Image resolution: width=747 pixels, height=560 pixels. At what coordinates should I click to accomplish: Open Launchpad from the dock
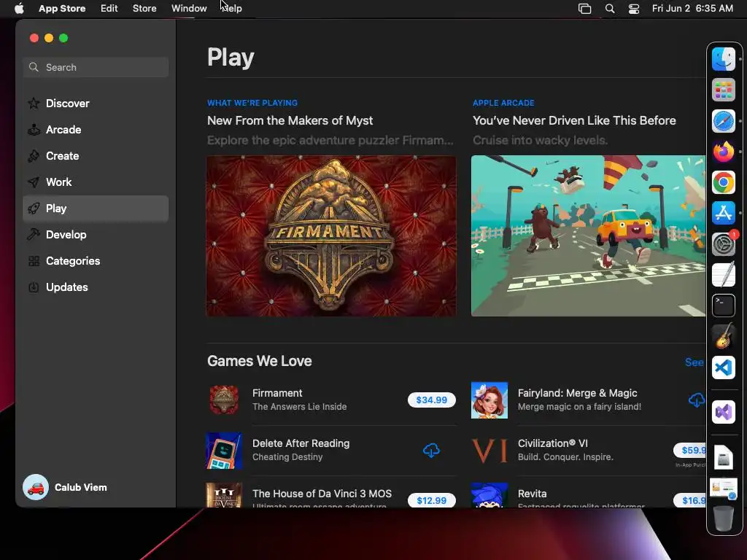pos(723,90)
